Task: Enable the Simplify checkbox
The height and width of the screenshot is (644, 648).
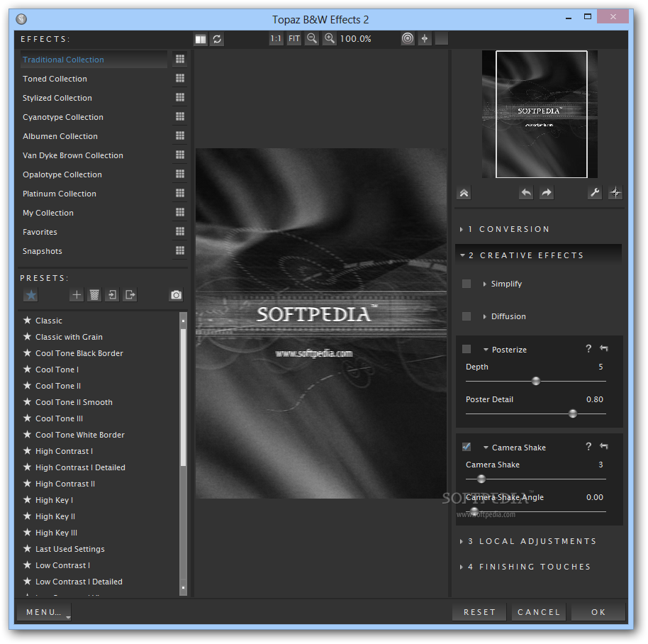Action: [467, 284]
